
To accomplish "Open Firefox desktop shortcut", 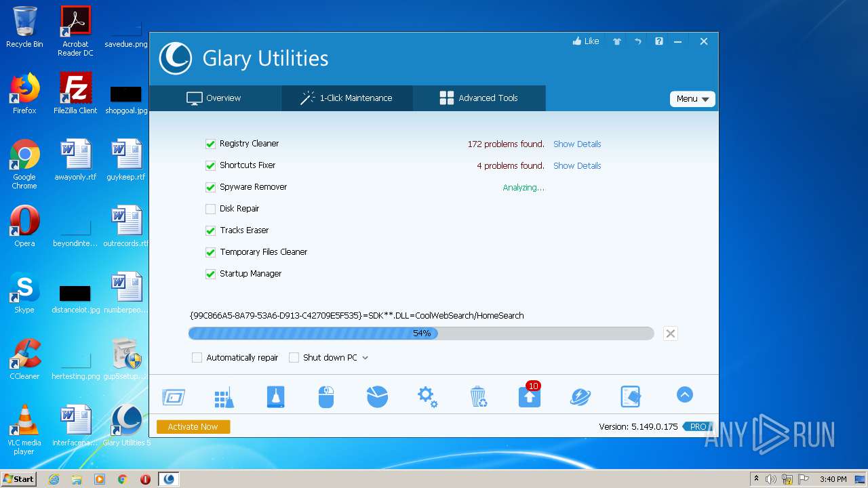I will point(24,94).
